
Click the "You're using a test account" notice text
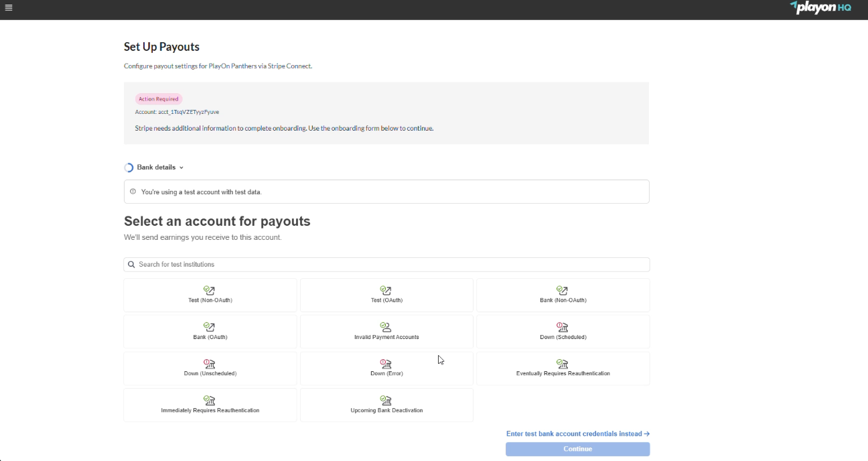click(x=201, y=192)
